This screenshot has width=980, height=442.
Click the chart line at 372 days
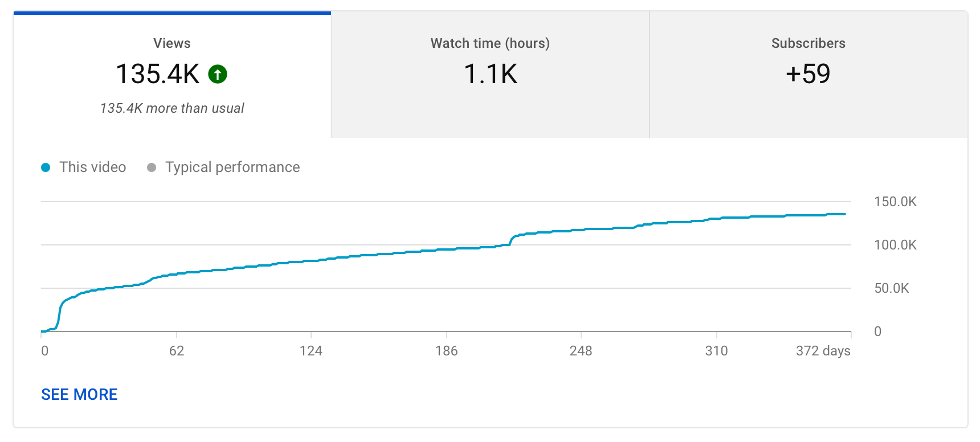tap(846, 214)
